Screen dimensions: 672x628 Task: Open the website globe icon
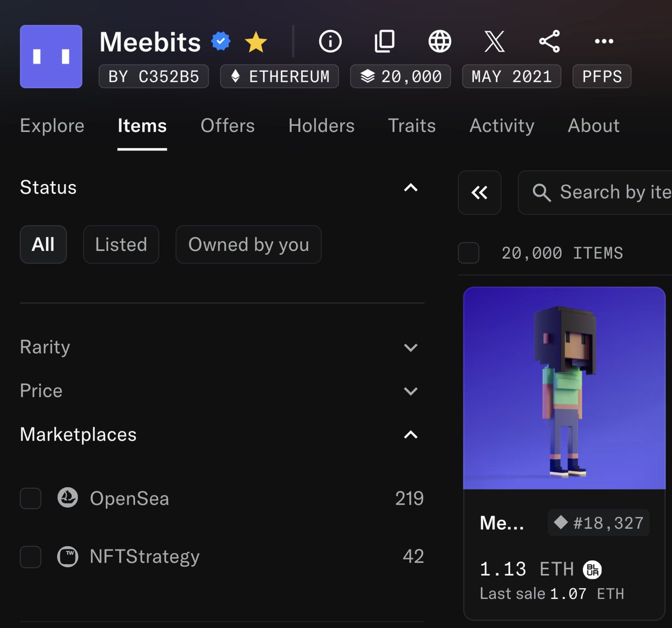pyautogui.click(x=440, y=41)
